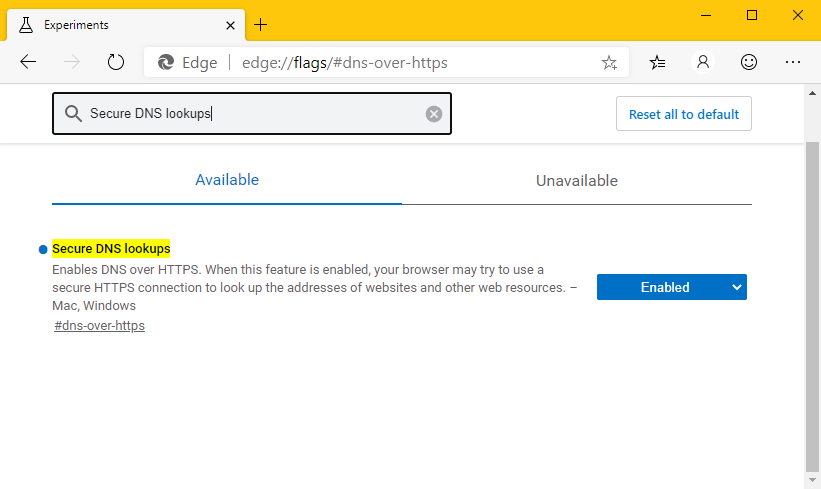Open the Favorites list icon
This screenshot has height=489, width=821.
(x=657, y=62)
